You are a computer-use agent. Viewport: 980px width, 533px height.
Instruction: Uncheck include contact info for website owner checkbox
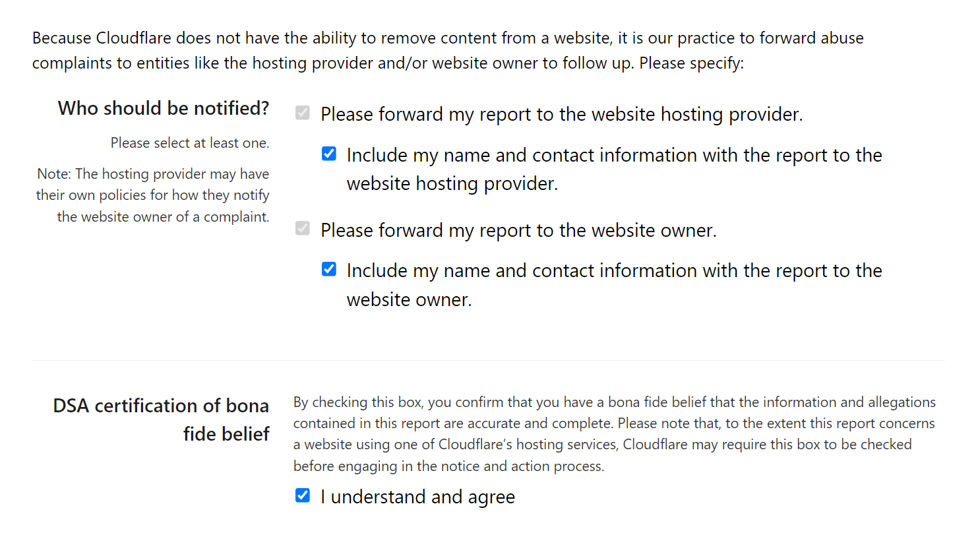pos(328,270)
